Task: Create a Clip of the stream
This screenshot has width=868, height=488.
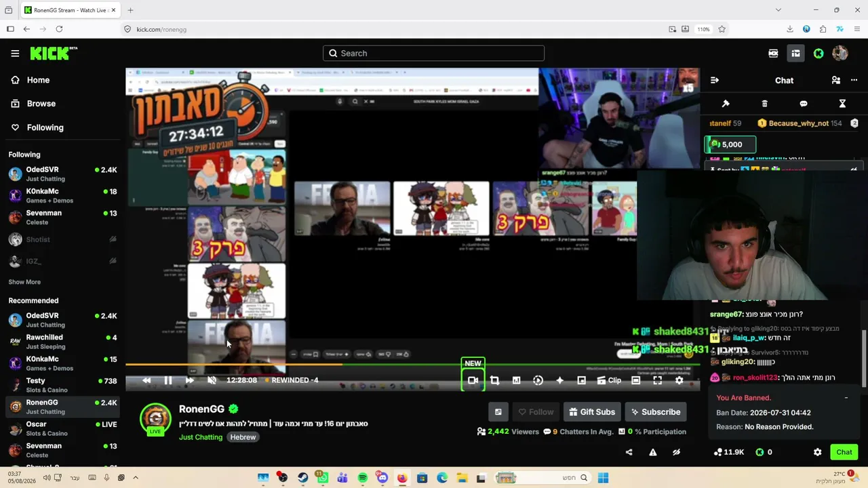Action: [x=609, y=380]
